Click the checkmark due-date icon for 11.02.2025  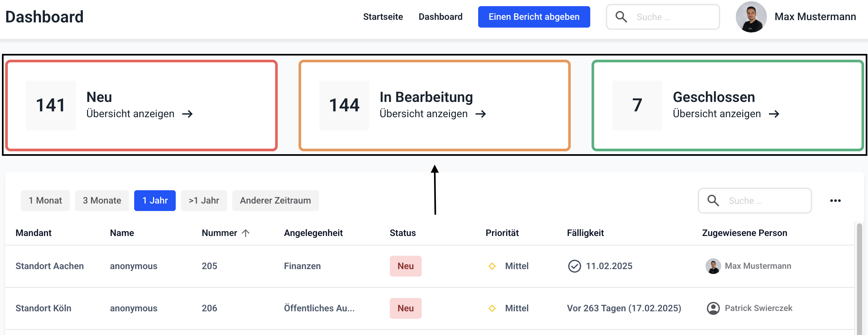[574, 266]
